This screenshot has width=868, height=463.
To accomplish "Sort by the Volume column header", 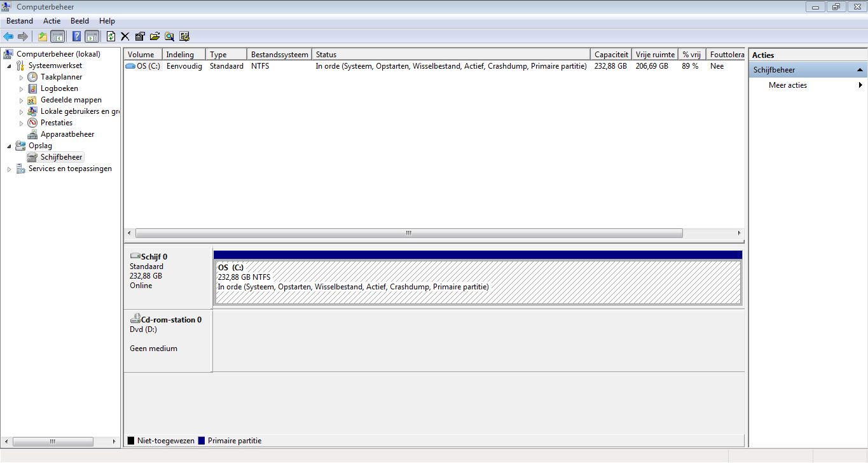I will pyautogui.click(x=143, y=55).
